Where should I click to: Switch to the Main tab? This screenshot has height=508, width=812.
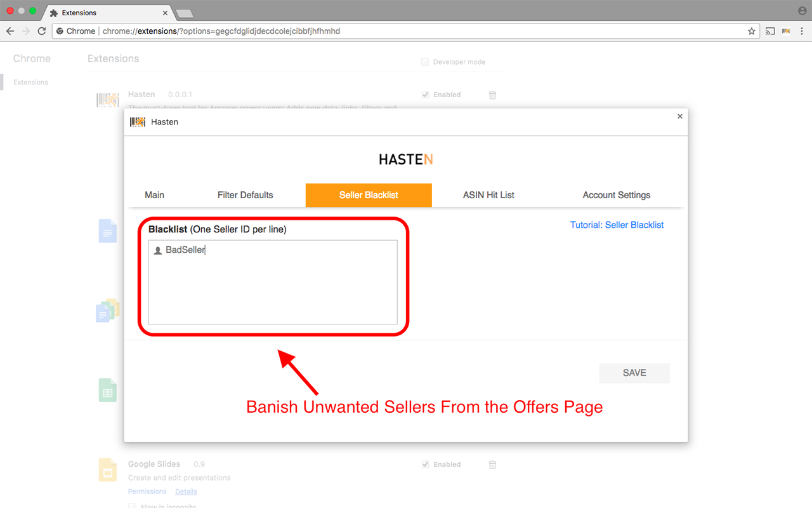click(x=154, y=195)
